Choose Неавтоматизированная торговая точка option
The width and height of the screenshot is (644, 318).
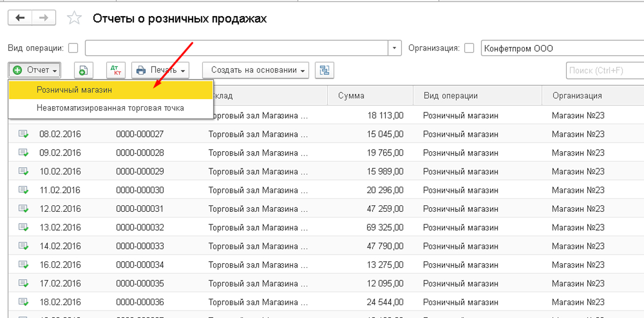110,108
